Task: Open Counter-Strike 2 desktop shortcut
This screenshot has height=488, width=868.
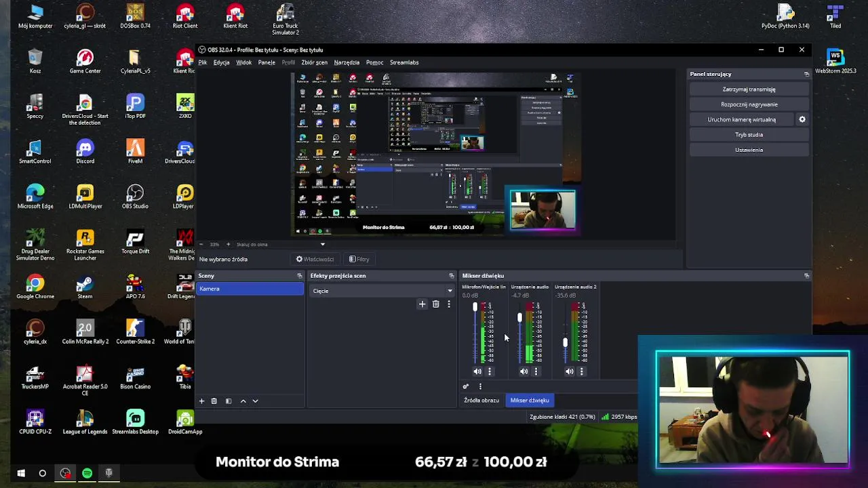Action: pyautogui.click(x=135, y=332)
